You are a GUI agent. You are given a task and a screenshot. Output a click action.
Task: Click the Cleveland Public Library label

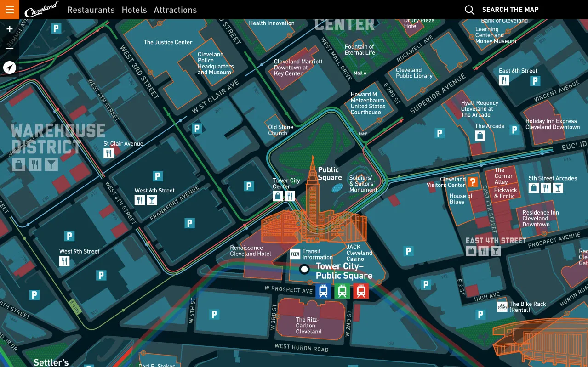(414, 73)
